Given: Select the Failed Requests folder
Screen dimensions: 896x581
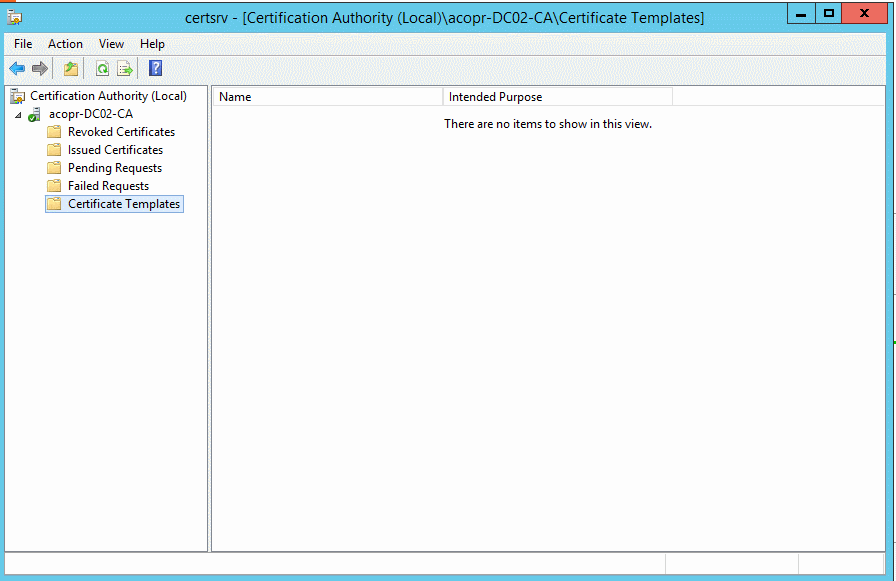Looking at the screenshot, I should 106,185.
